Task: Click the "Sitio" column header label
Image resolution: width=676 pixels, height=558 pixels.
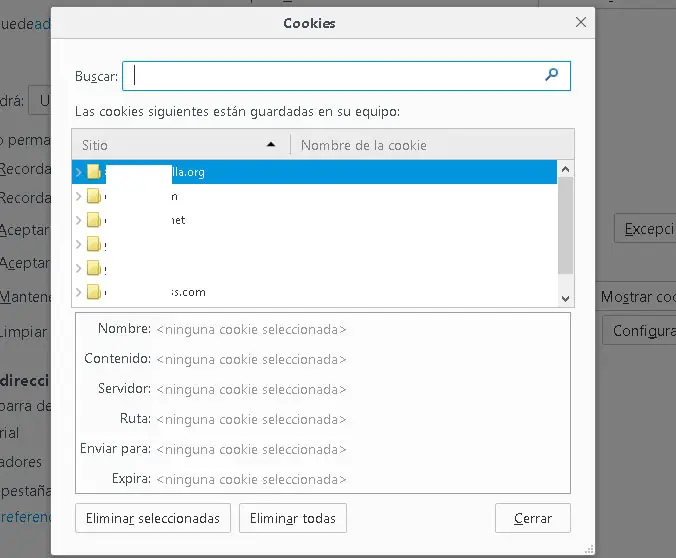Action: pos(95,145)
